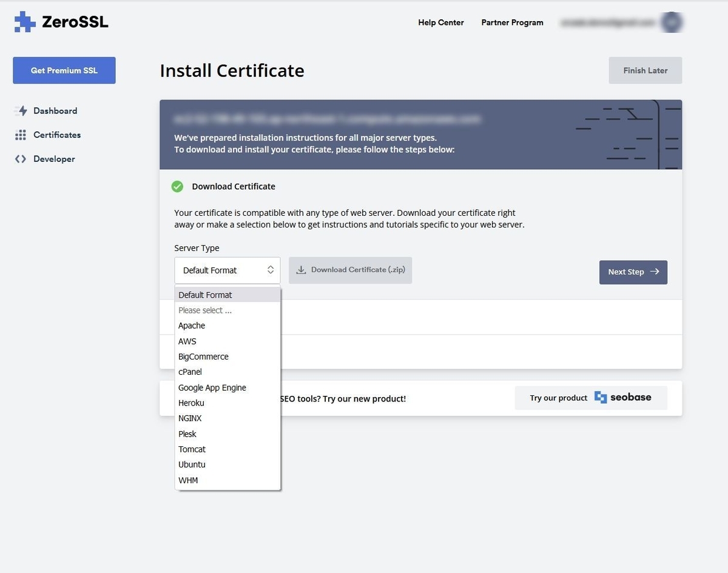
Task: Click the Dashboard lightning icon
Action: 21,111
